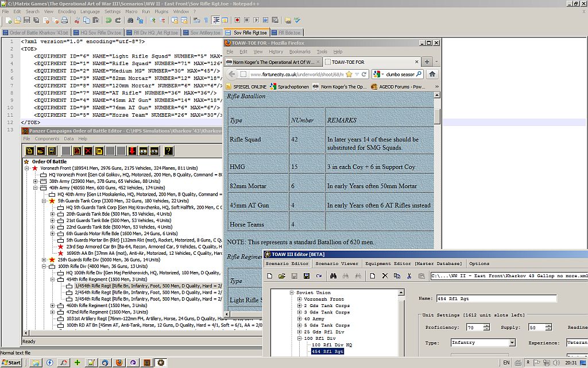Click Windows Start button

click(11, 362)
